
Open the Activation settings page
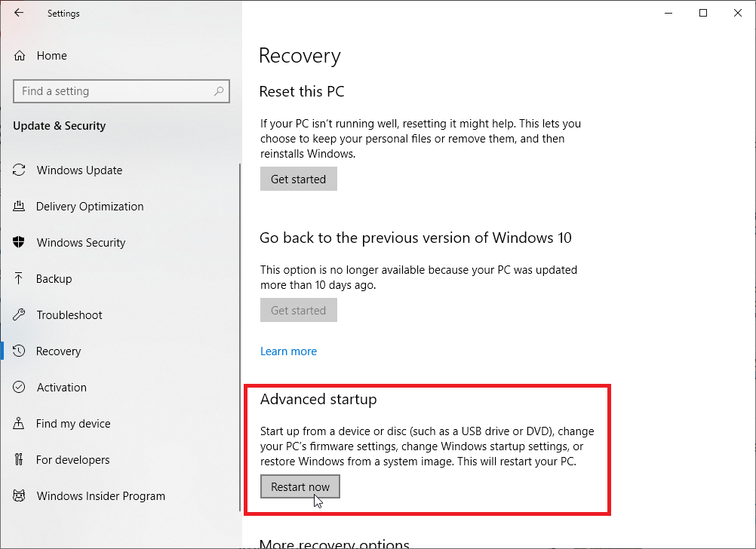61,388
